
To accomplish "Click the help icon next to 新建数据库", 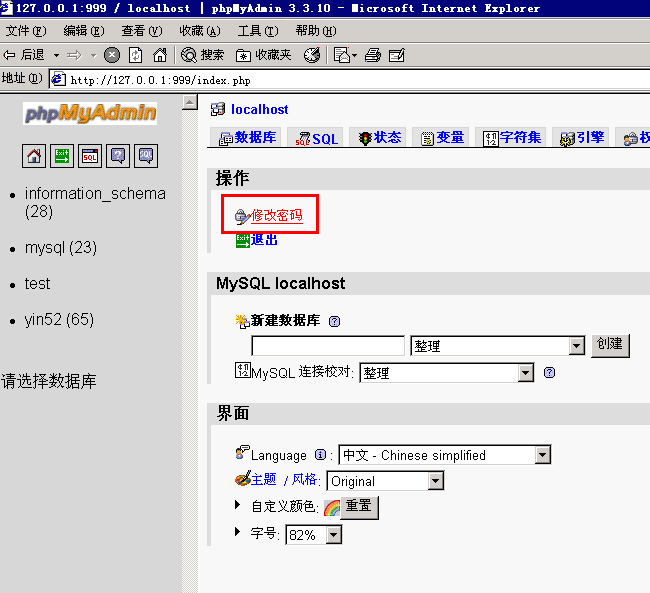I will (x=334, y=321).
